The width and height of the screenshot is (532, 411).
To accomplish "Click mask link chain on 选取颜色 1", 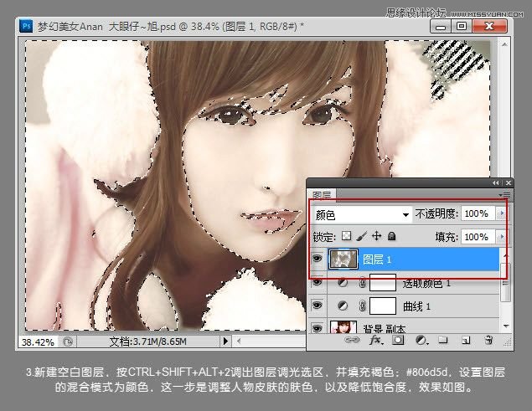I will [x=362, y=282].
